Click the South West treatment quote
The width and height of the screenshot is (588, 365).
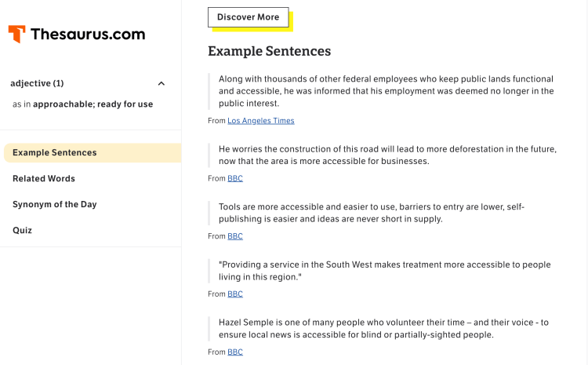[384, 271]
